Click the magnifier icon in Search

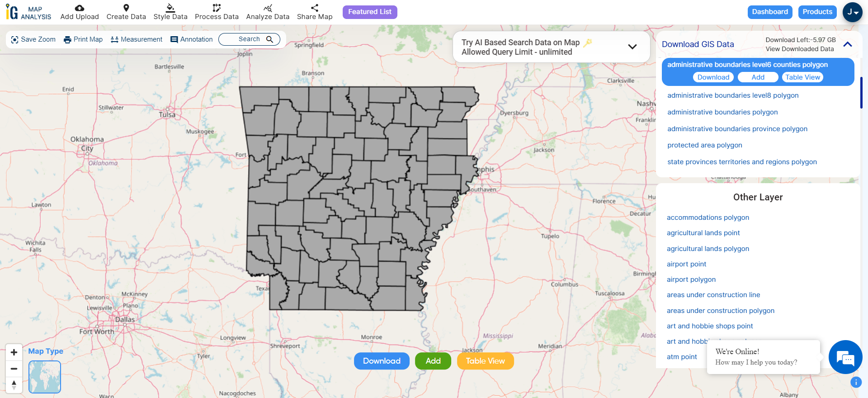click(x=270, y=39)
